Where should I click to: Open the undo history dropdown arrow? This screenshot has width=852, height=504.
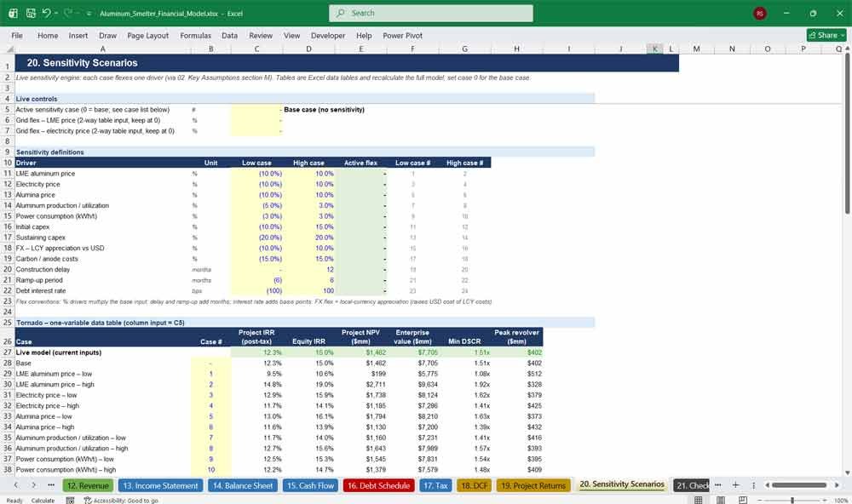(x=56, y=13)
